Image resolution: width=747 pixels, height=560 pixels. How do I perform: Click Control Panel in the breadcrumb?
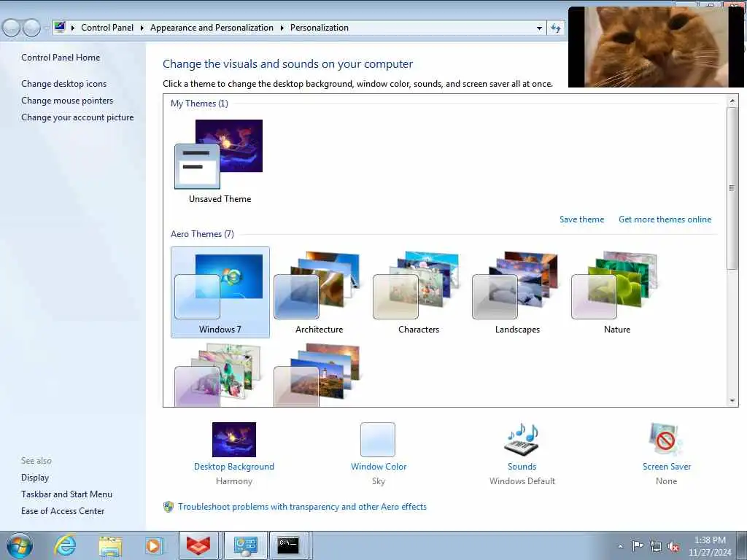(107, 28)
